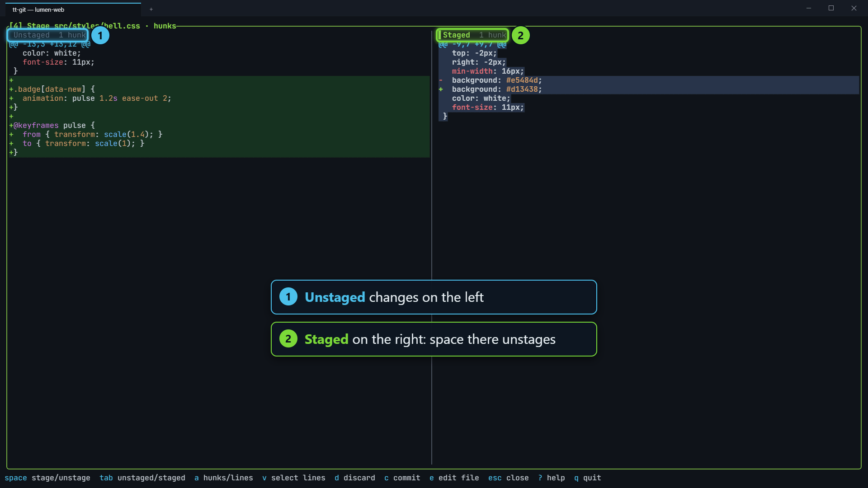The width and height of the screenshot is (868, 488).
Task: Click the select lines shortcut hint
Action: click(x=294, y=478)
